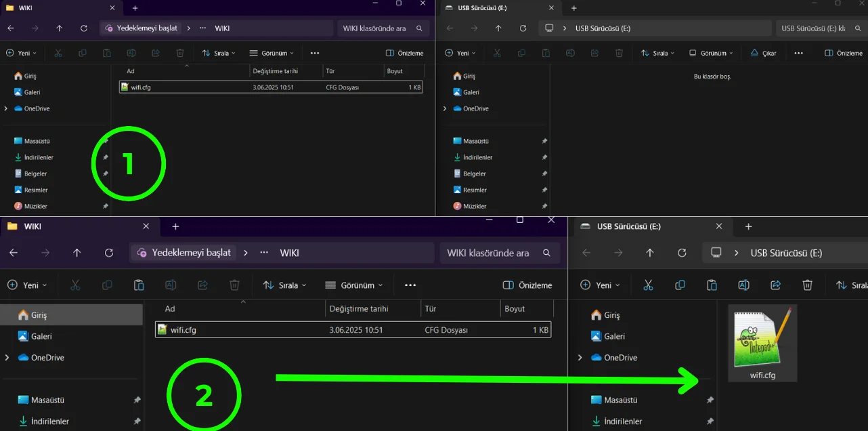The image size is (868, 431).
Task: Toggle Önizleme preview pane in the empty USB window
Action: click(x=844, y=53)
